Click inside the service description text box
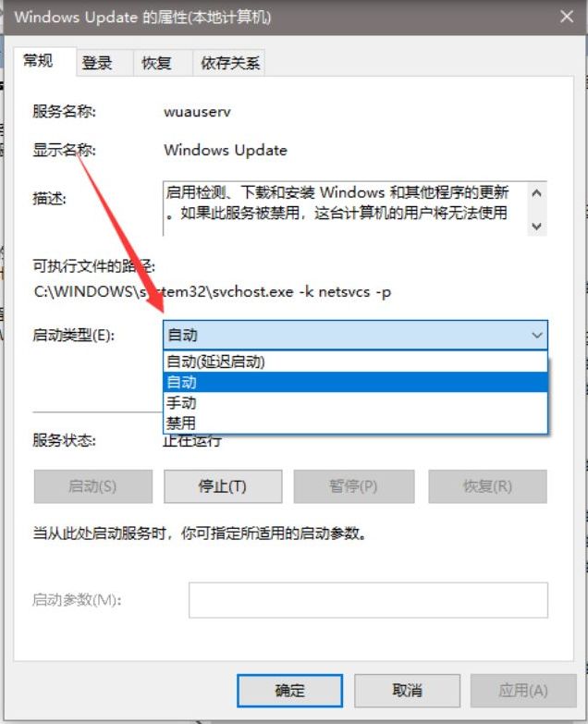Image resolution: width=588 pixels, height=724 pixels. [344, 208]
